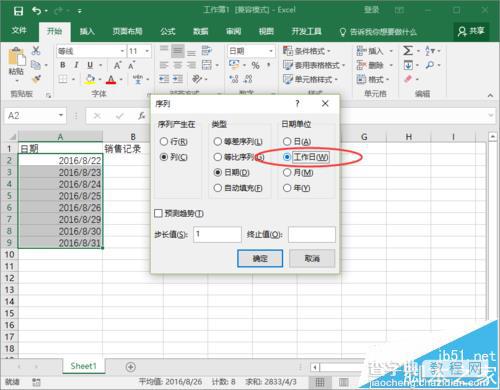Click the Sort and Filter icon
Image resolution: width=500 pixels, height=390 pixels.
[x=430, y=51]
